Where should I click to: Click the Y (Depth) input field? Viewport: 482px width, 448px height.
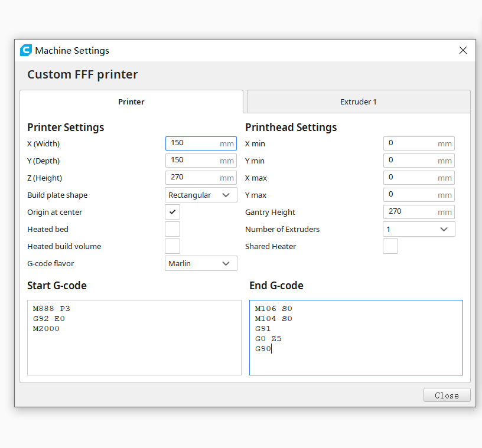point(201,161)
